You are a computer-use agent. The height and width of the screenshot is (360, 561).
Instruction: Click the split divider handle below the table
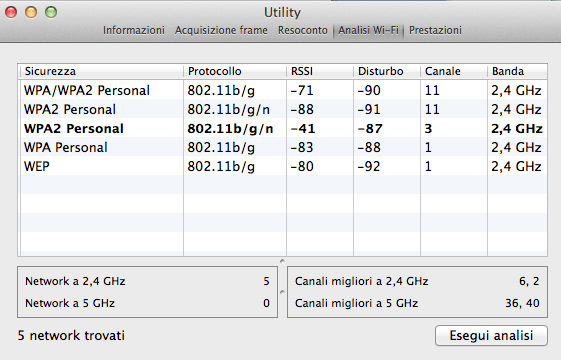[x=282, y=261]
